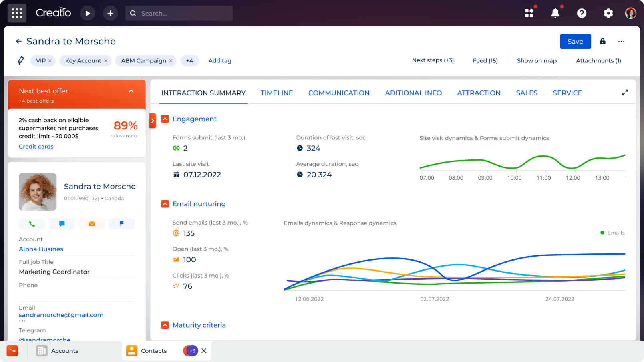Open the help question mark icon
The image size is (644, 362).
[582, 13]
